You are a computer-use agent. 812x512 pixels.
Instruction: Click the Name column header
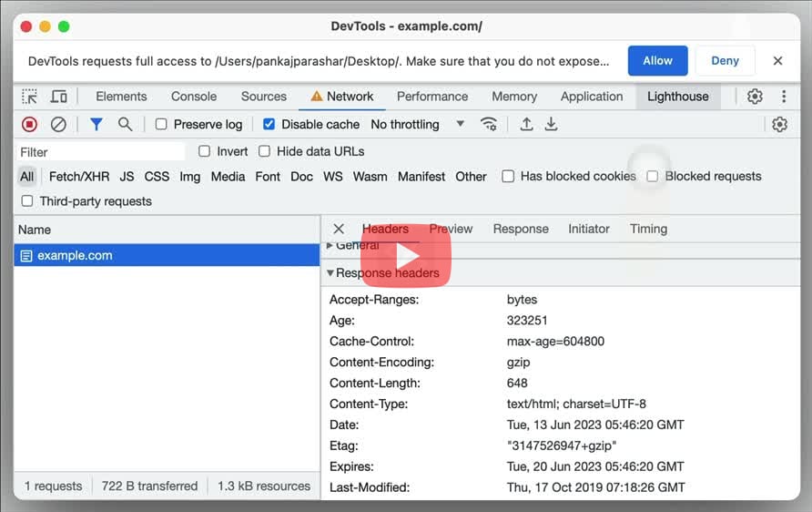click(x=167, y=230)
